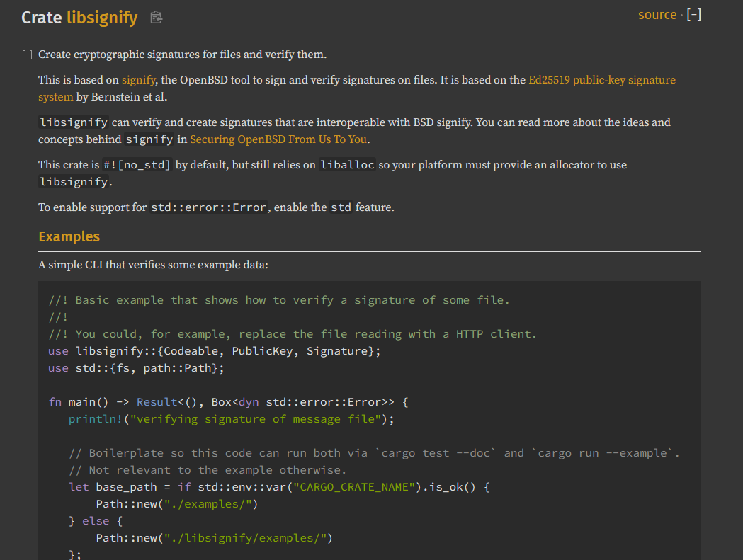This screenshot has height=560, width=743.
Task: Open the source link
Action: [657, 15]
